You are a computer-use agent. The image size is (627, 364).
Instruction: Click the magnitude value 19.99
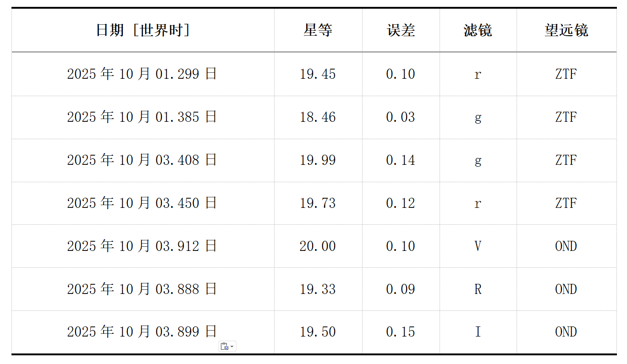pos(318,160)
